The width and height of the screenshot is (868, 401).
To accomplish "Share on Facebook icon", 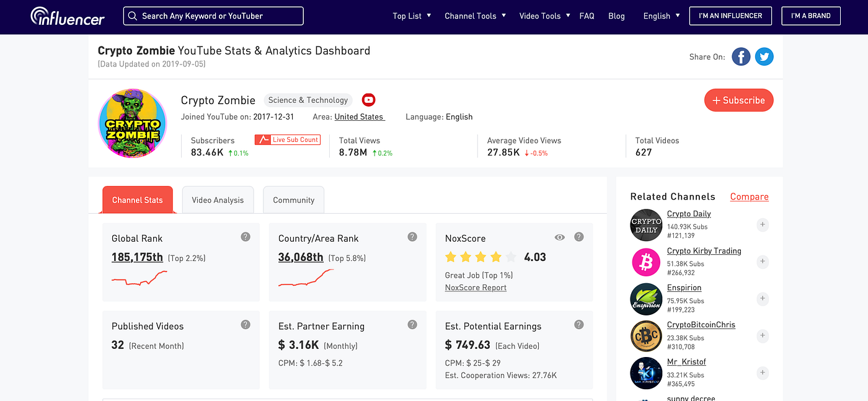I will coord(741,57).
